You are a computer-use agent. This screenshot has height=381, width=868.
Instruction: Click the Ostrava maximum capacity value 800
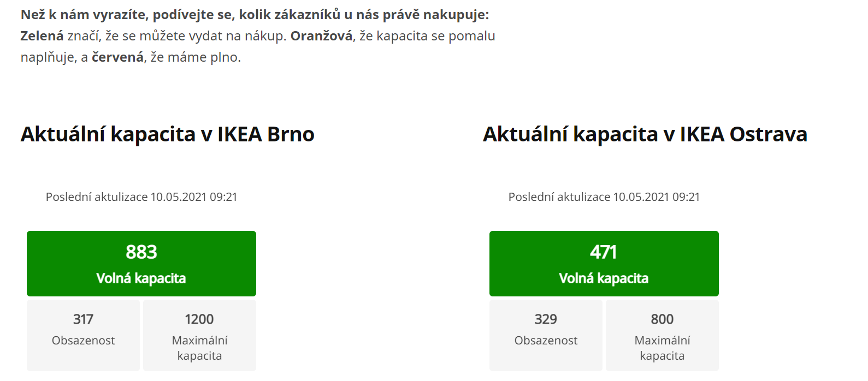coord(662,319)
